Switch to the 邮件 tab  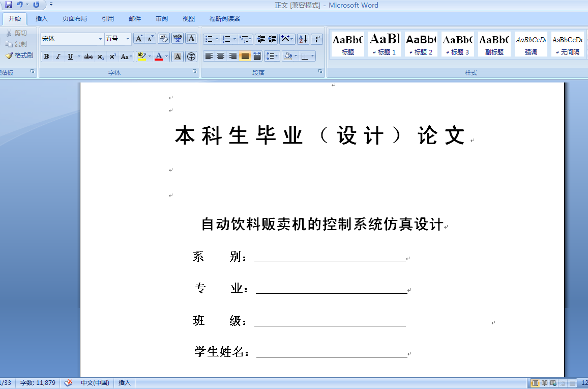click(x=135, y=18)
